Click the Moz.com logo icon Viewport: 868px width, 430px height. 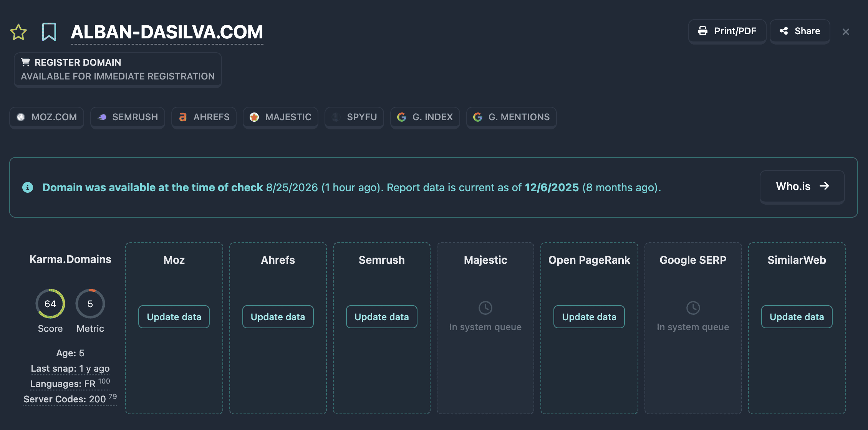click(x=21, y=117)
